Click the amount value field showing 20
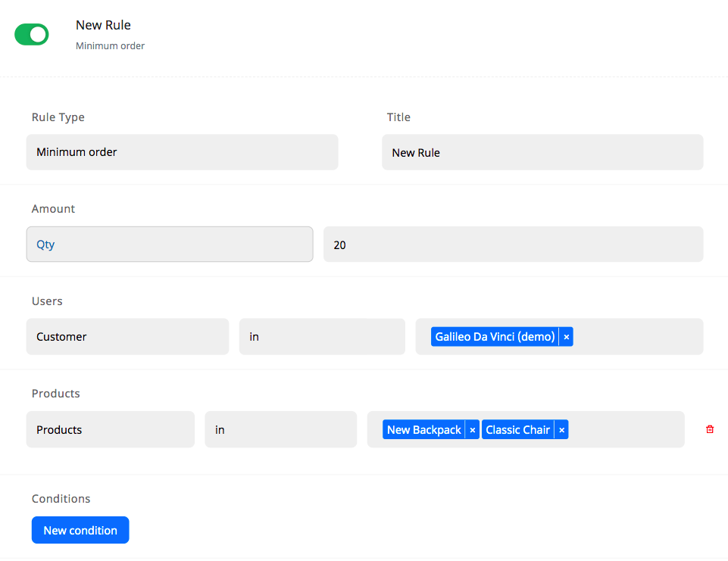The width and height of the screenshot is (728, 561). [513, 245]
